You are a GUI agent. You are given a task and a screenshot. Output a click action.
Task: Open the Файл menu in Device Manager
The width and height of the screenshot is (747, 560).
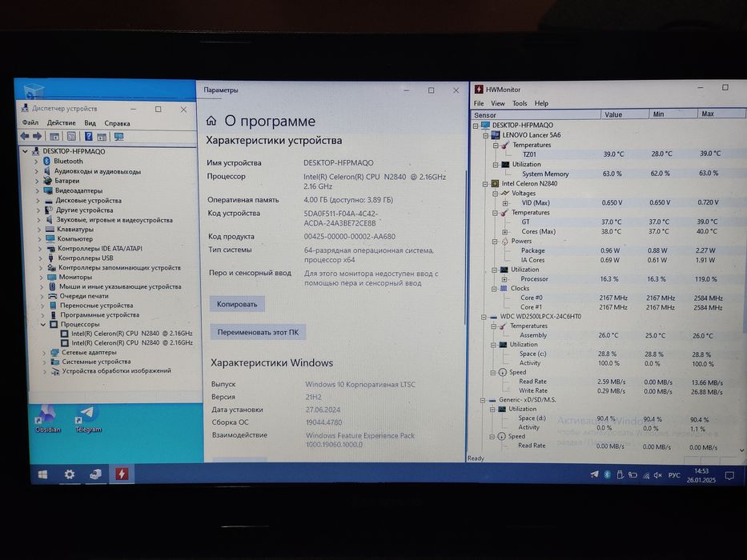30,123
